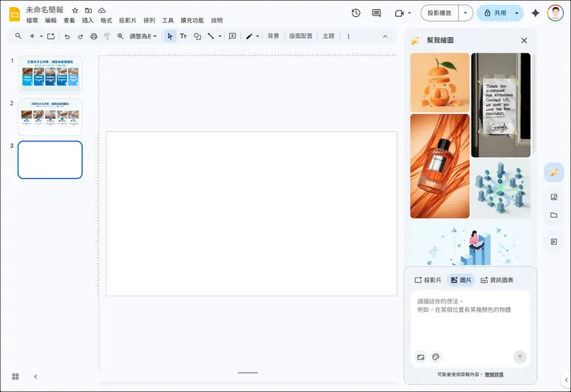Expand the new slide dropdown arrow

pyautogui.click(x=41, y=36)
